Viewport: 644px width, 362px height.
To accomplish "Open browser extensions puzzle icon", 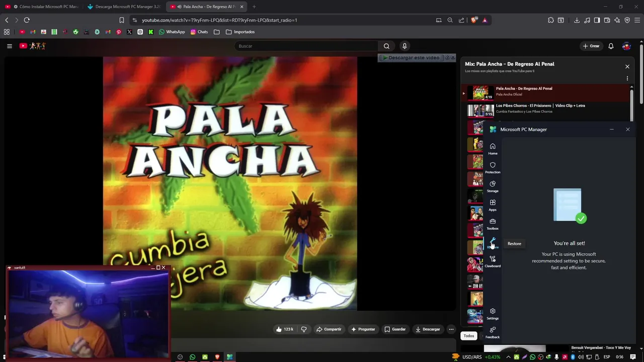I will pos(550,20).
